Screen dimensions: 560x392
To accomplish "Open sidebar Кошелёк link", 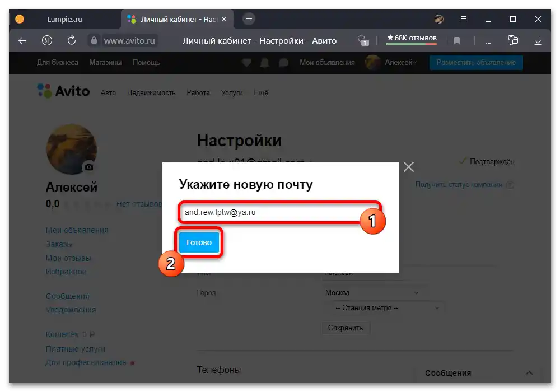I will click(62, 334).
